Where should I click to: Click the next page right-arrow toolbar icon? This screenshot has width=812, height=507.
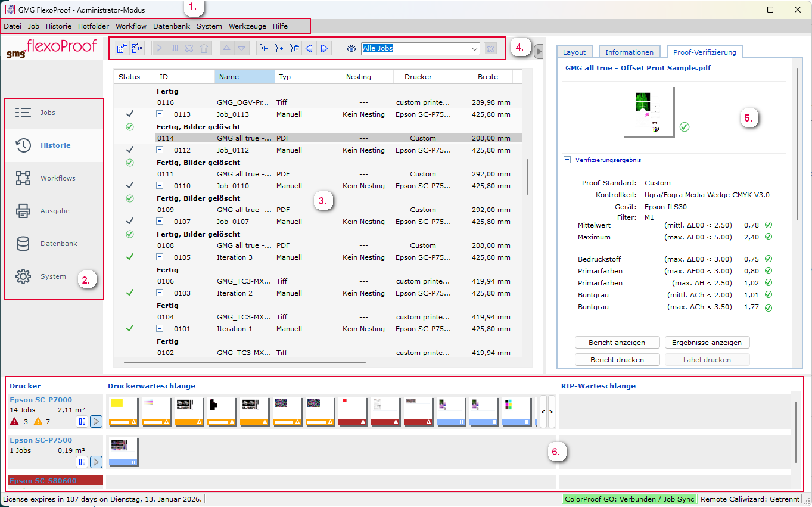pos(324,48)
